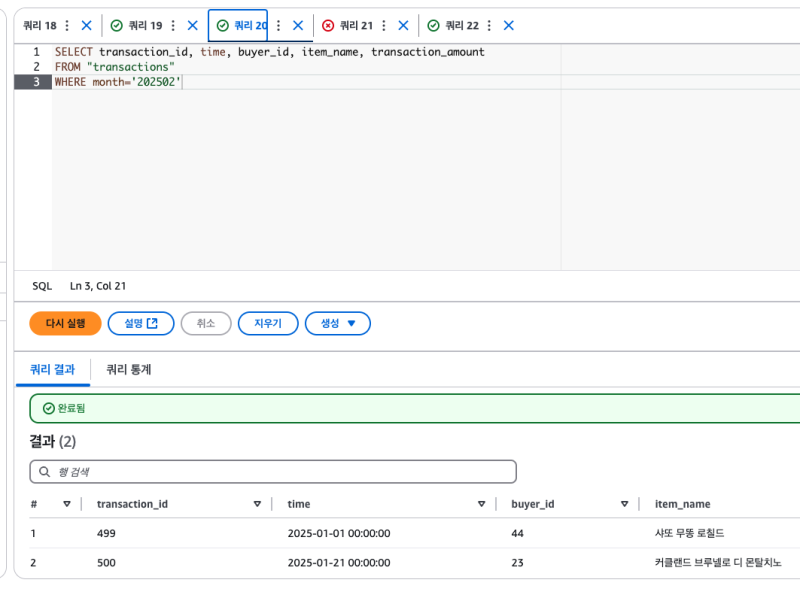The image size is (800, 604).
Task: Click the 행 검색 search field
Action: pos(273,471)
